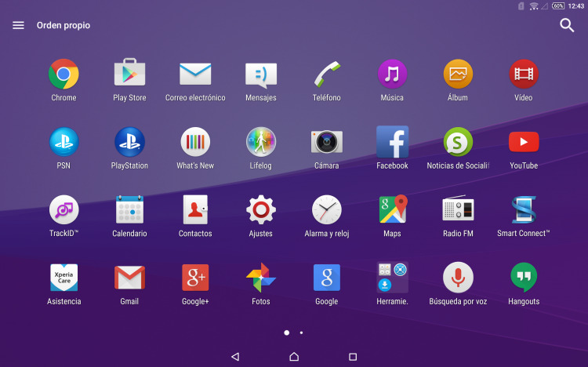The width and height of the screenshot is (588, 367).
Task: Open the Mensajes messaging app
Action: click(261, 74)
